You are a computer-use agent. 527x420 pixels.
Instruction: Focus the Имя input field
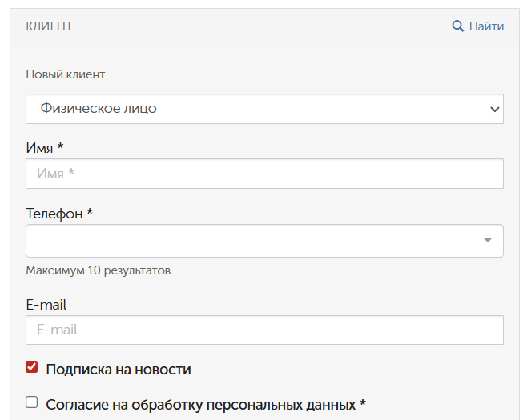[264, 174]
